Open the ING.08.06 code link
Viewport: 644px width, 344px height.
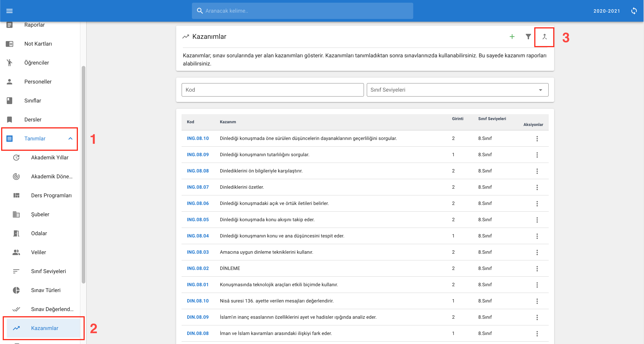click(198, 203)
